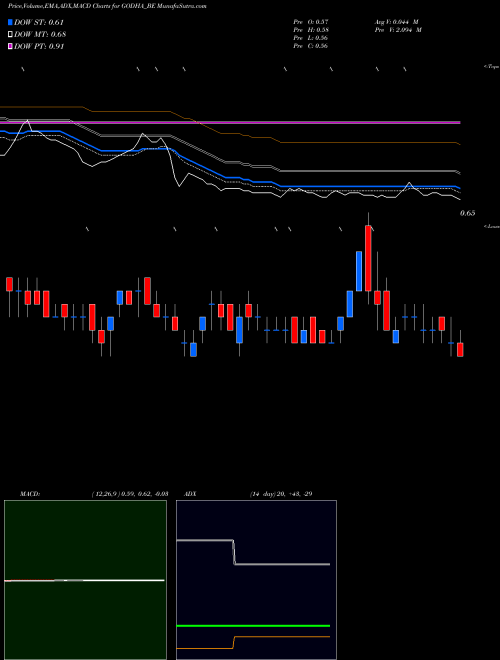Open the green MACD chart panel

pos(85,580)
